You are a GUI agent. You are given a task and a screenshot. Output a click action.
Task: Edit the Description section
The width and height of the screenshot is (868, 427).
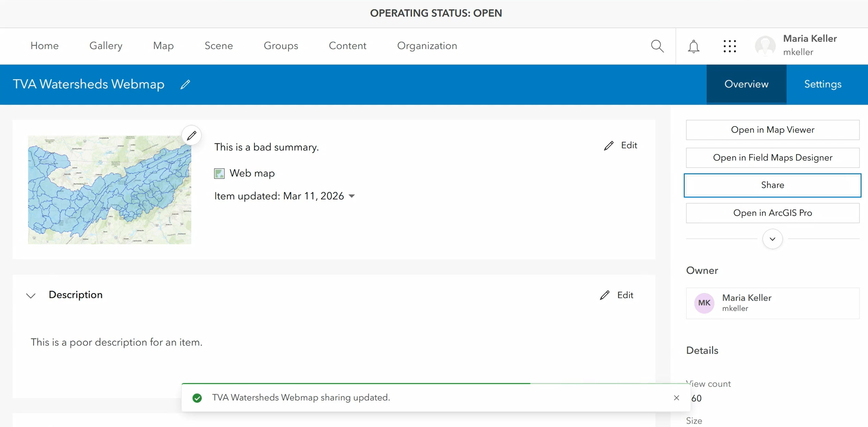click(x=617, y=295)
